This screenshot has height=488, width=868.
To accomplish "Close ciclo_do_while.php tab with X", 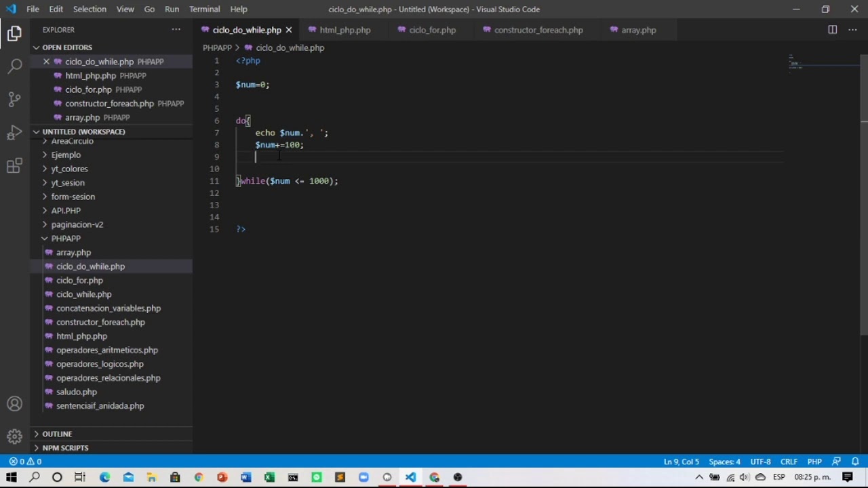I will (289, 30).
